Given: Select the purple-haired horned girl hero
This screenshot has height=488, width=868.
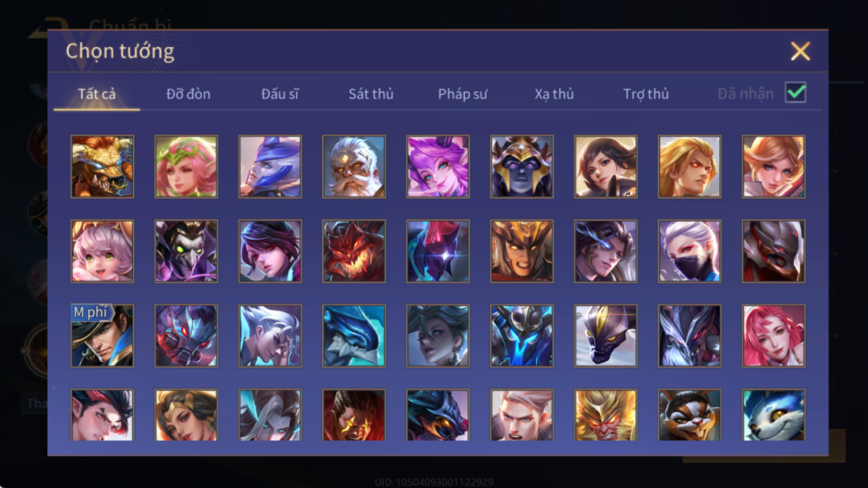Looking at the screenshot, I should pos(438,166).
